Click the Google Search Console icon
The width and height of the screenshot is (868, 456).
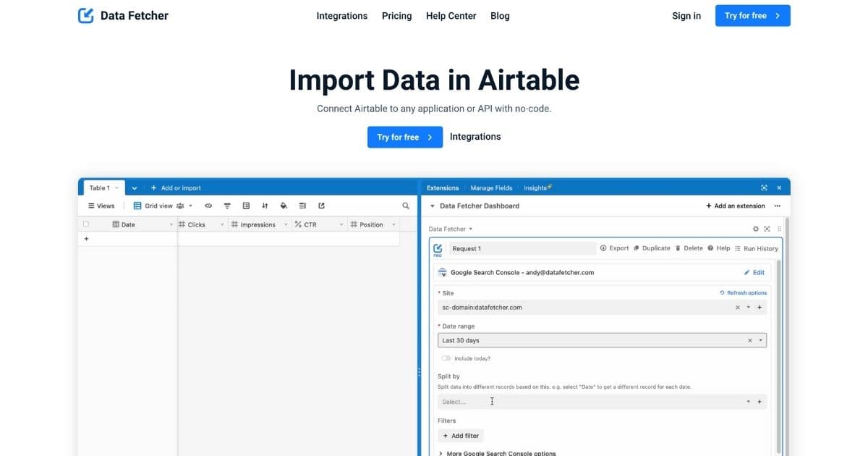[x=443, y=273]
